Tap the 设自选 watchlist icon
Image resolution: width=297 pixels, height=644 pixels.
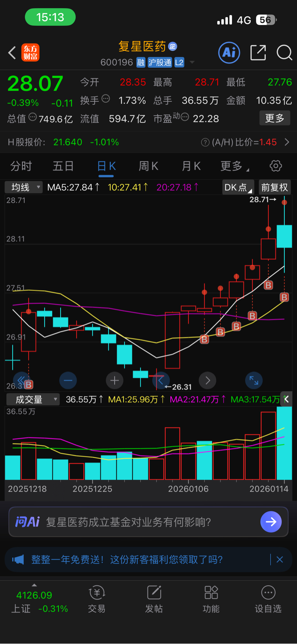point(268,599)
